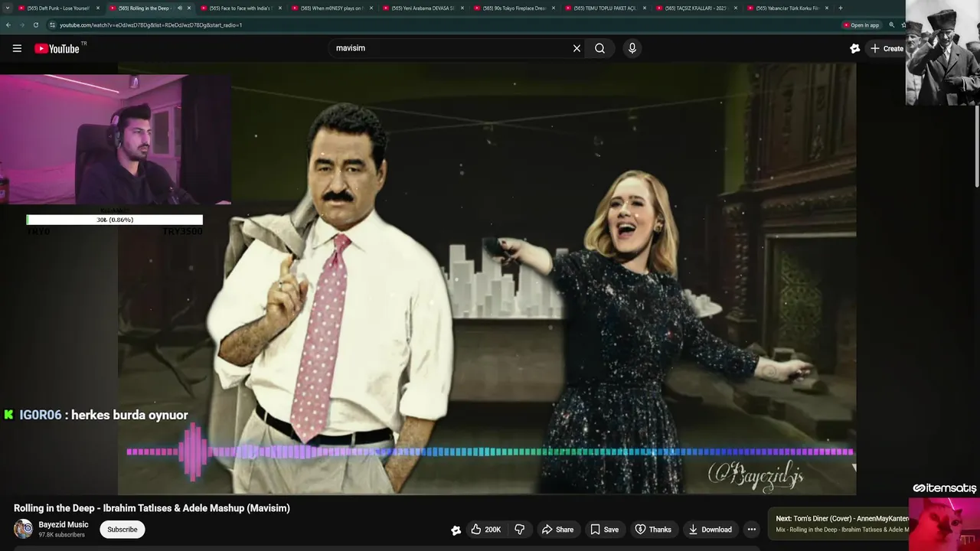This screenshot has height=551, width=980.
Task: Click the video player to pause
Action: (x=487, y=279)
